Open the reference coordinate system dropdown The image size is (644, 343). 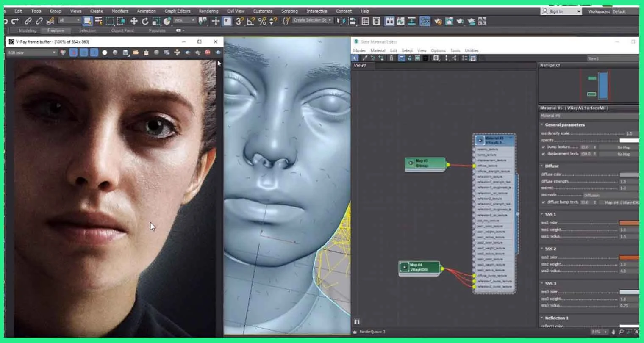(x=185, y=20)
